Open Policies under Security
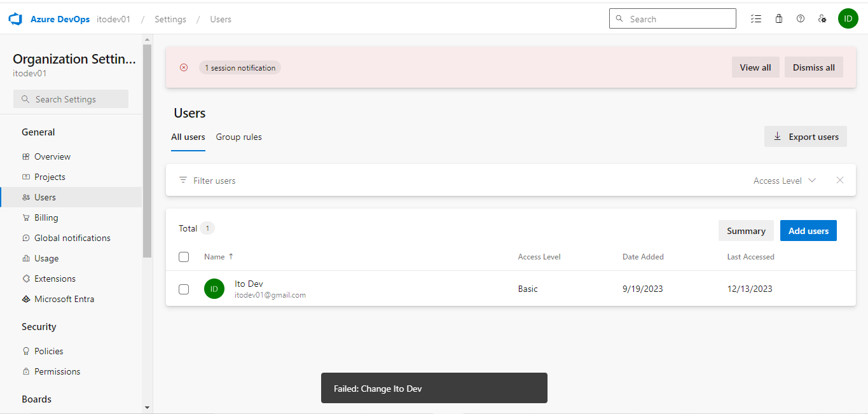 coord(71,351)
